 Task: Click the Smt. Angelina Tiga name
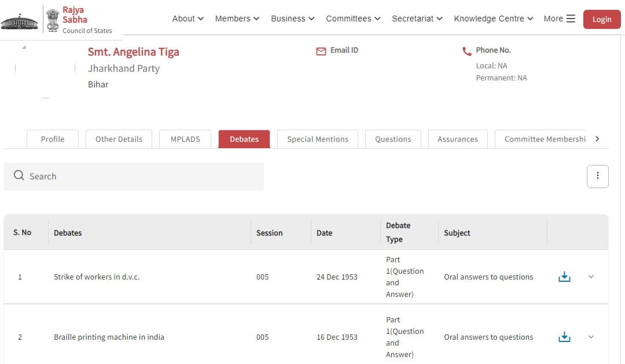pos(133,52)
